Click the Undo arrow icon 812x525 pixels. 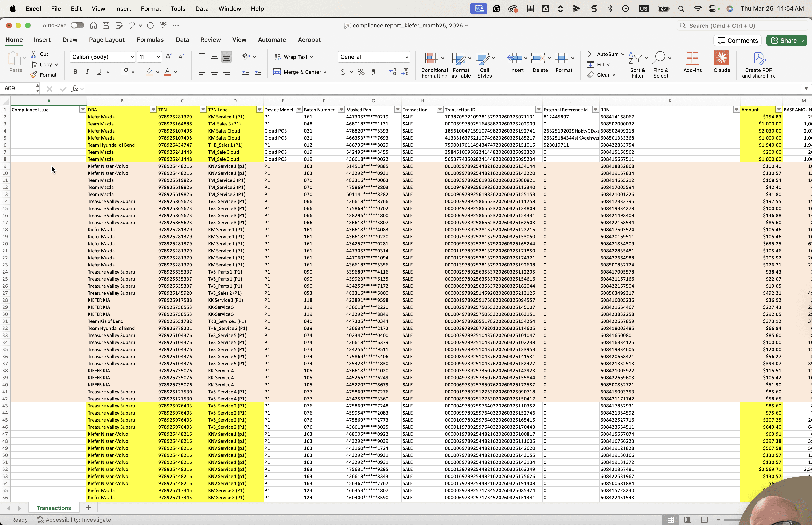[132, 25]
